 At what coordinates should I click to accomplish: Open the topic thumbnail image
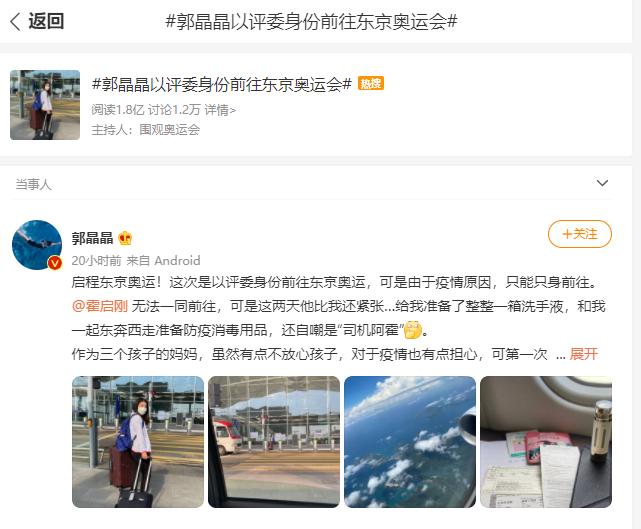pos(45,105)
